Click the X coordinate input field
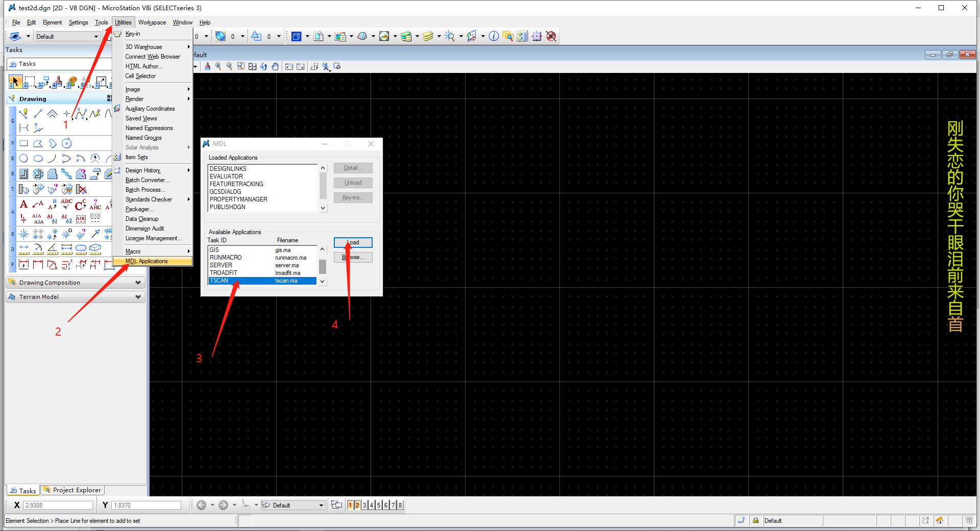Viewport: 980px width, 531px height. click(x=59, y=505)
